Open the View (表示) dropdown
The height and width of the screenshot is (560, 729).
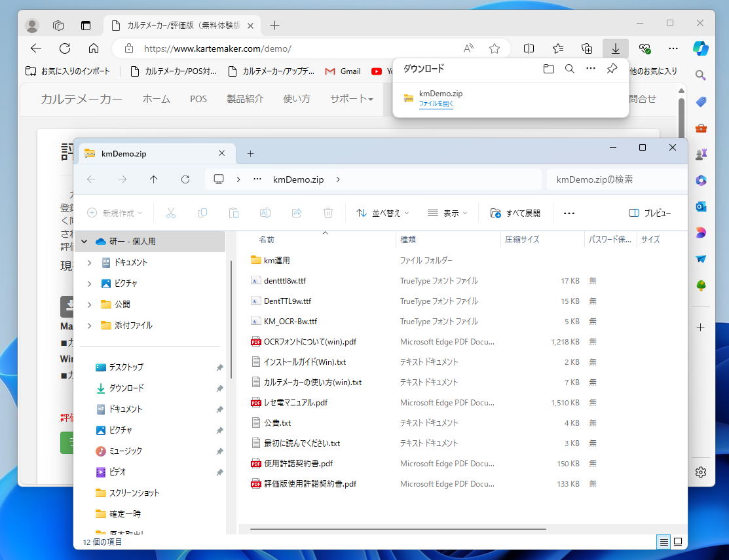(447, 213)
